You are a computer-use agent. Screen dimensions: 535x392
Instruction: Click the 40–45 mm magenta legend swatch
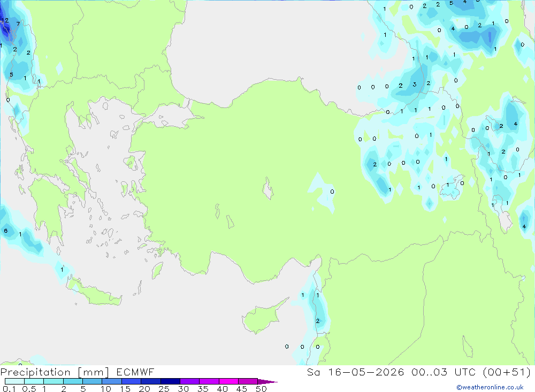coord(228,381)
